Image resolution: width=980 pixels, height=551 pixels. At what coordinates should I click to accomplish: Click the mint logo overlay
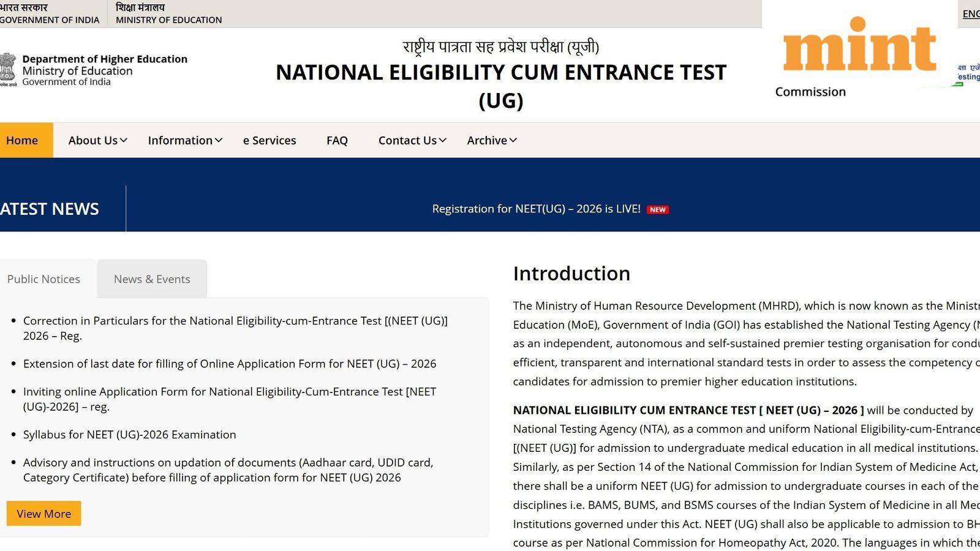coord(859,47)
